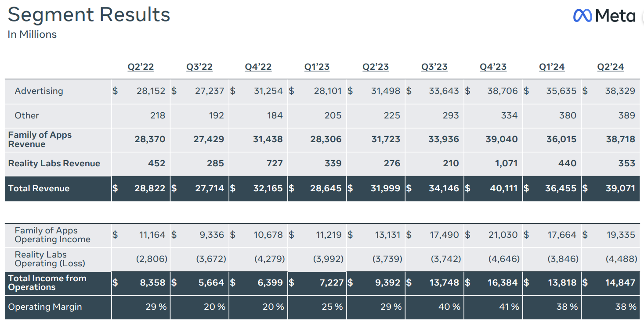
Task: Click the Meta infinity logo icon
Action: pos(582,16)
